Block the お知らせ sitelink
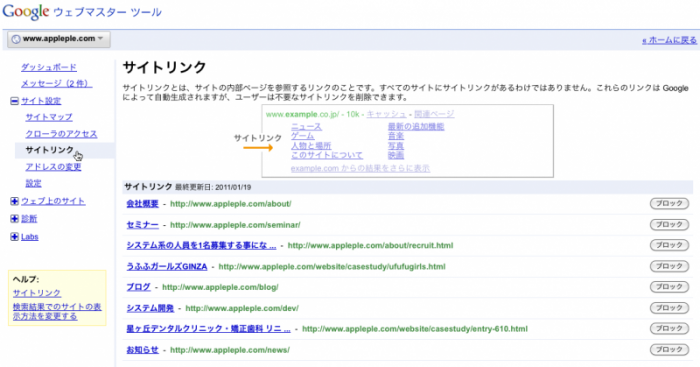700x367 pixels. (x=669, y=349)
